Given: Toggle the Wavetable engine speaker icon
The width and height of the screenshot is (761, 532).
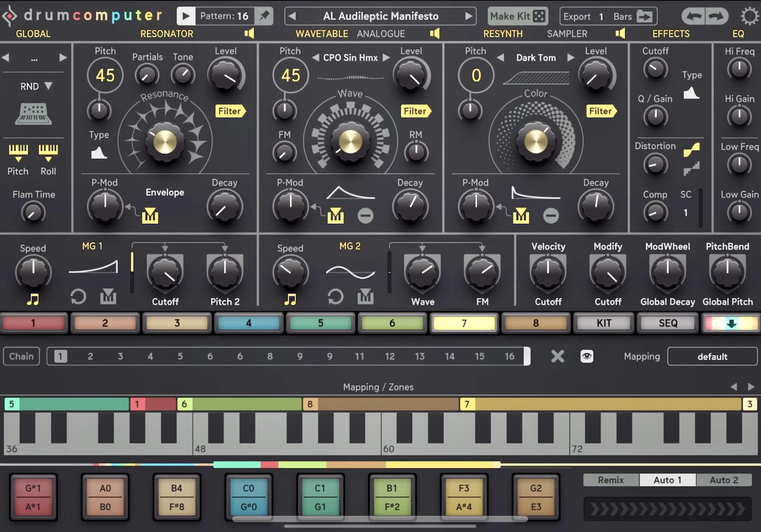Looking at the screenshot, I should click(x=435, y=33).
